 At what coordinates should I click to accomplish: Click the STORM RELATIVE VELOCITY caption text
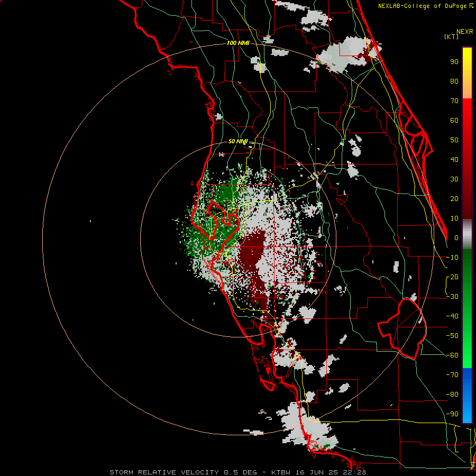tap(164, 472)
